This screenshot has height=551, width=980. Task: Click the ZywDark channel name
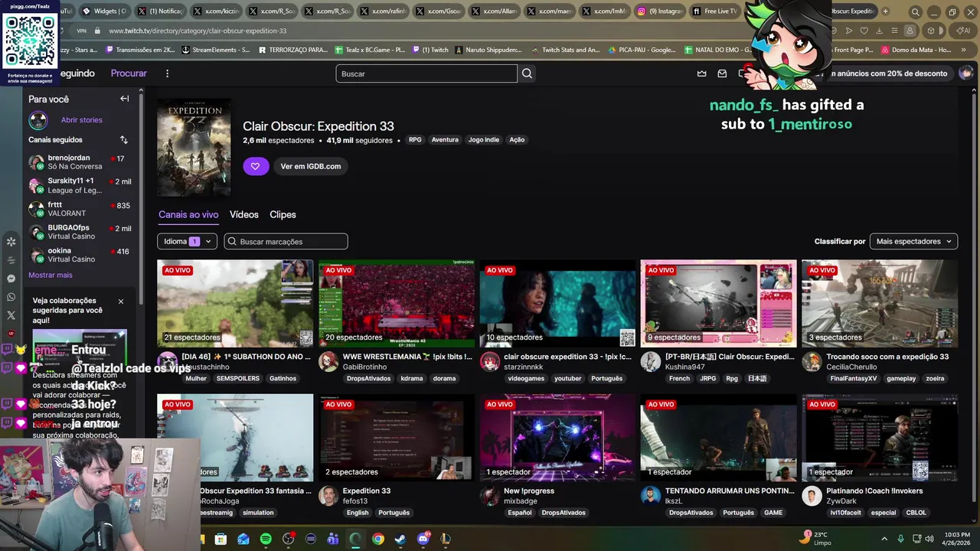[841, 501]
